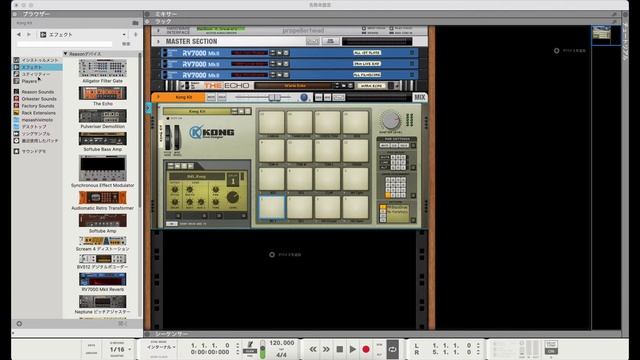Viewport: 640px width, 360px height.
Task: Collapse the Reason devices list section
Action: click(65, 53)
